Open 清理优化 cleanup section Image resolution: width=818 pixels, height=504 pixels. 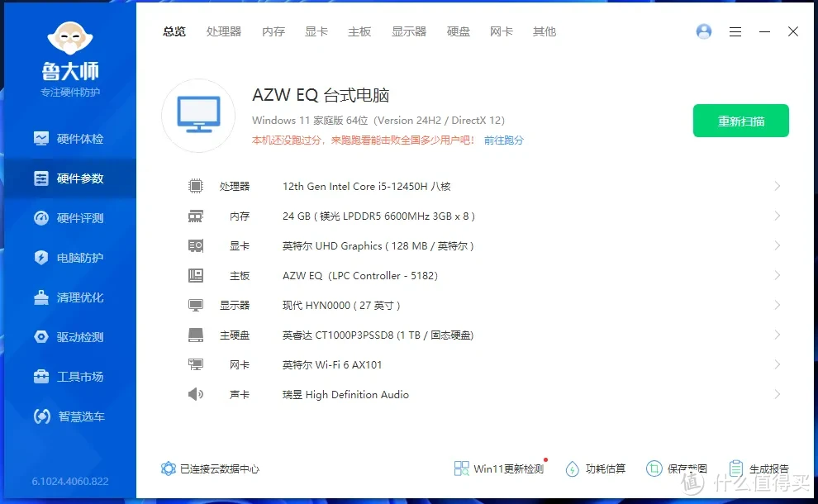click(x=69, y=297)
